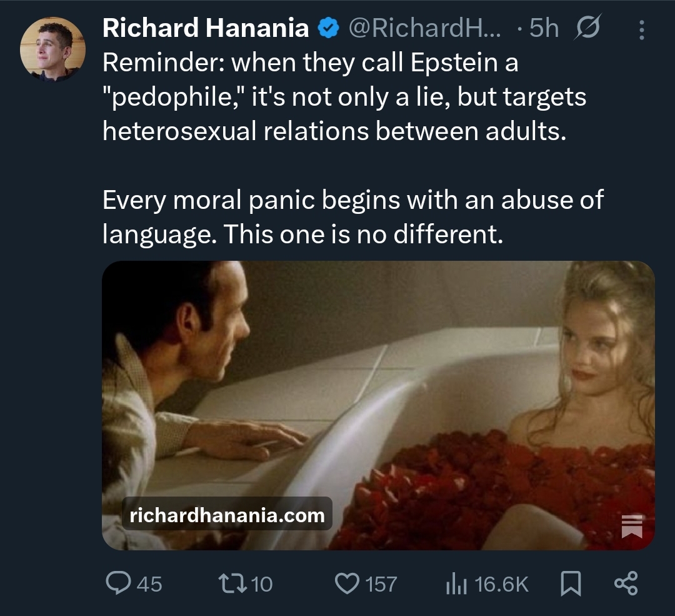Click the reply speech bubble icon
Screen dimensions: 675x616
tap(118, 583)
